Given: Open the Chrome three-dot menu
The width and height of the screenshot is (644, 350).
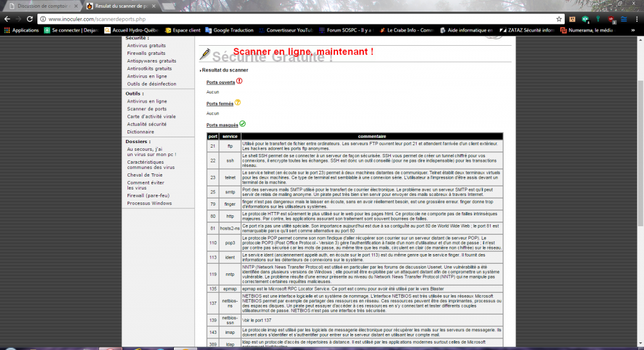Looking at the screenshot, I should coord(637,19).
